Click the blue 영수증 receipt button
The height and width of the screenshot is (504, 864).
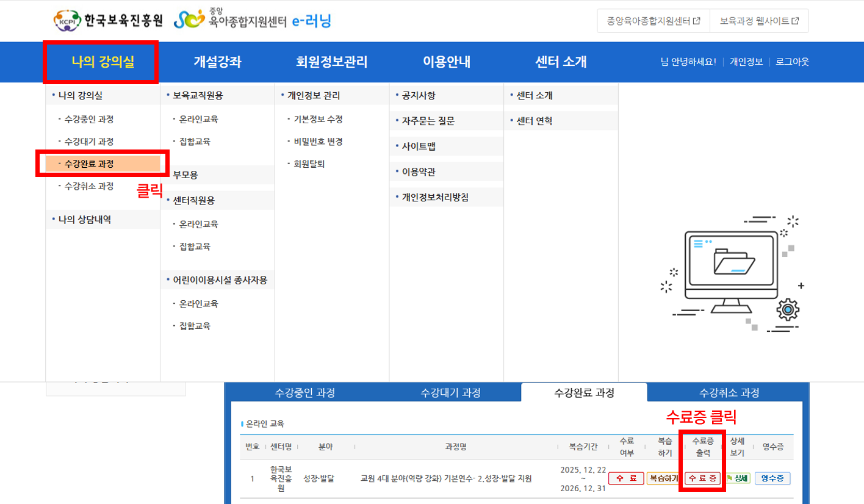(772, 478)
